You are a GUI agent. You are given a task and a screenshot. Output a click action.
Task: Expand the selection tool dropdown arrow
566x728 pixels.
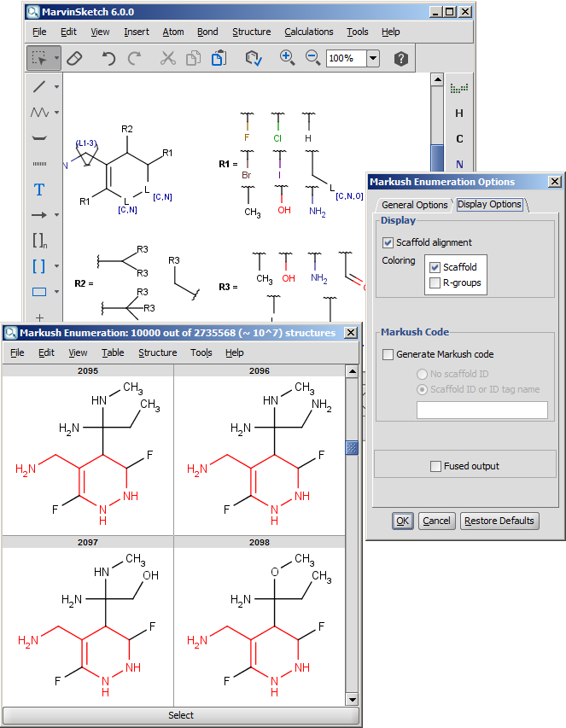click(56, 59)
